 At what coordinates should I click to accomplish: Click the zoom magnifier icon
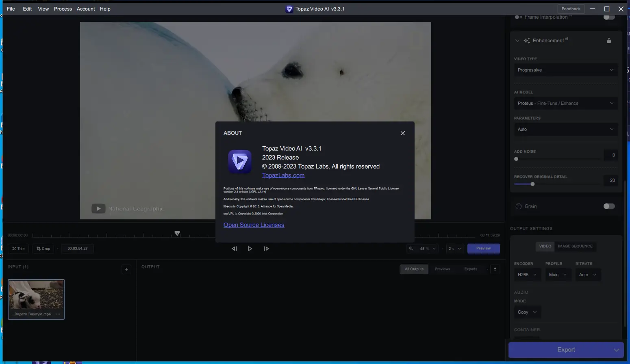click(411, 249)
